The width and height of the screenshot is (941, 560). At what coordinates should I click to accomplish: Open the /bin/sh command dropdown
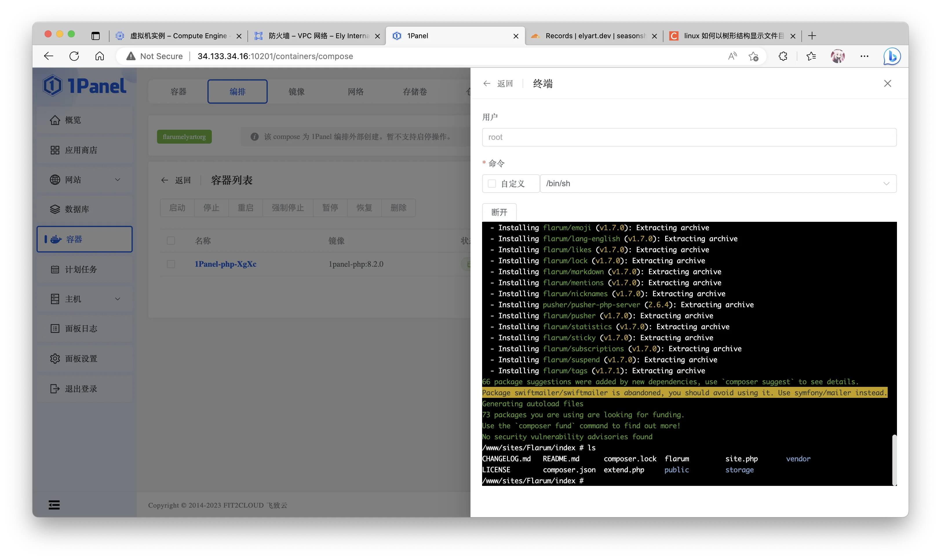coord(718,183)
